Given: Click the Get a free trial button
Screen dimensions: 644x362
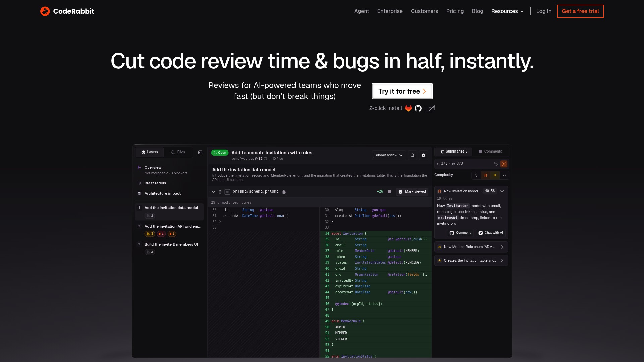Looking at the screenshot, I should pos(580,11).
